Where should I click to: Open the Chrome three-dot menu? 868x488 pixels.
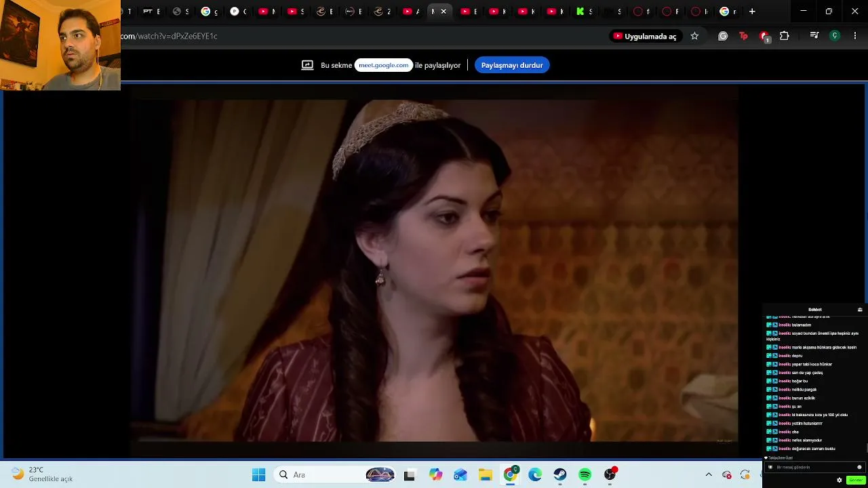855,36
